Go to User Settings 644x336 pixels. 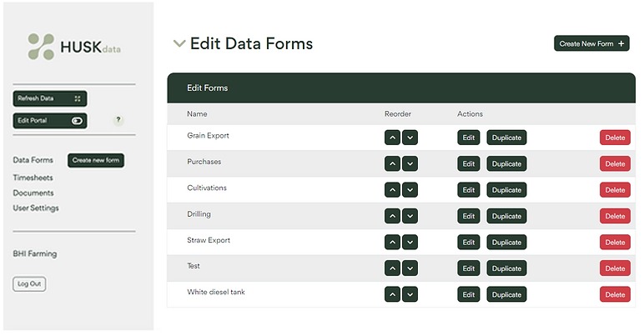pyautogui.click(x=36, y=208)
